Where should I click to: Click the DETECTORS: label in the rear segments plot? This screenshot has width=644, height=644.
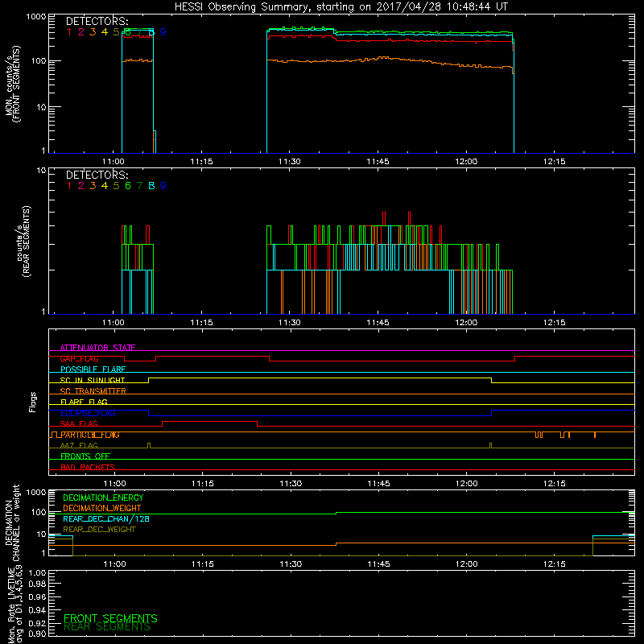(97, 175)
